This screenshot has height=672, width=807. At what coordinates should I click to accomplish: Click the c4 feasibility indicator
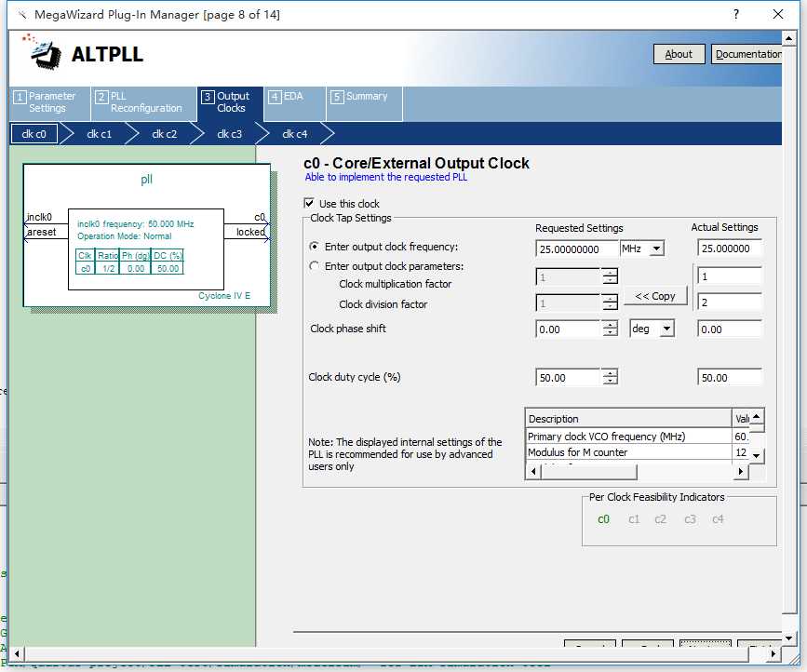[x=718, y=519]
